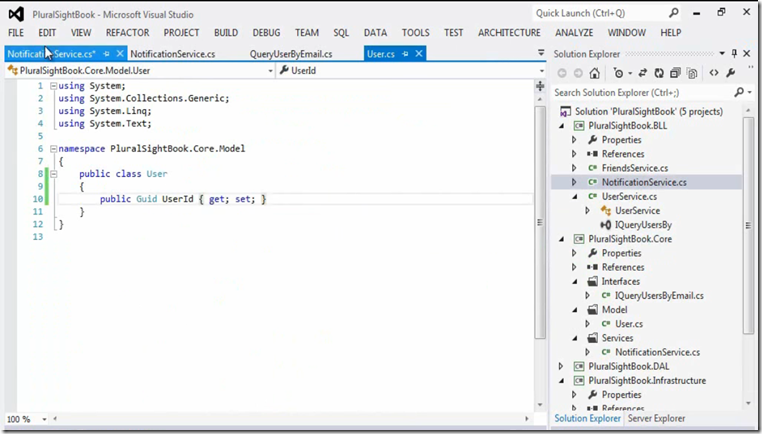Collapse the PluralSightBook.BLL project node
Image resolution: width=762 pixels, height=434 pixels.
point(562,126)
